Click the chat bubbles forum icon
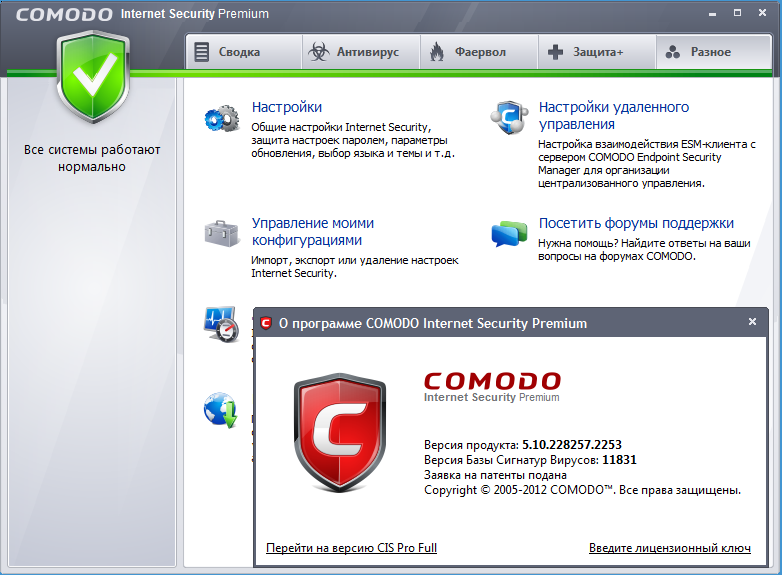 pyautogui.click(x=509, y=234)
